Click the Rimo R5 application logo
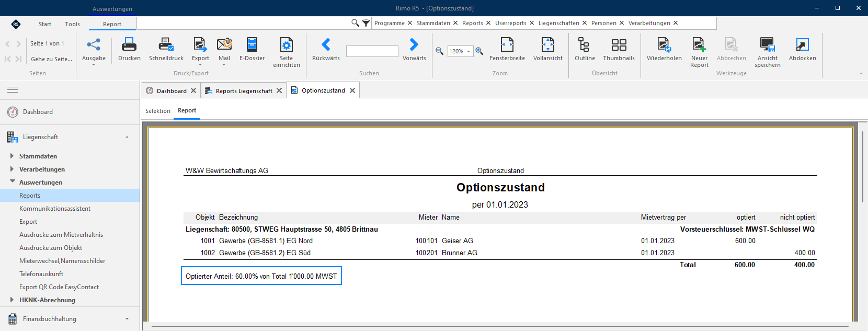The height and width of the screenshot is (331, 868). click(16, 24)
